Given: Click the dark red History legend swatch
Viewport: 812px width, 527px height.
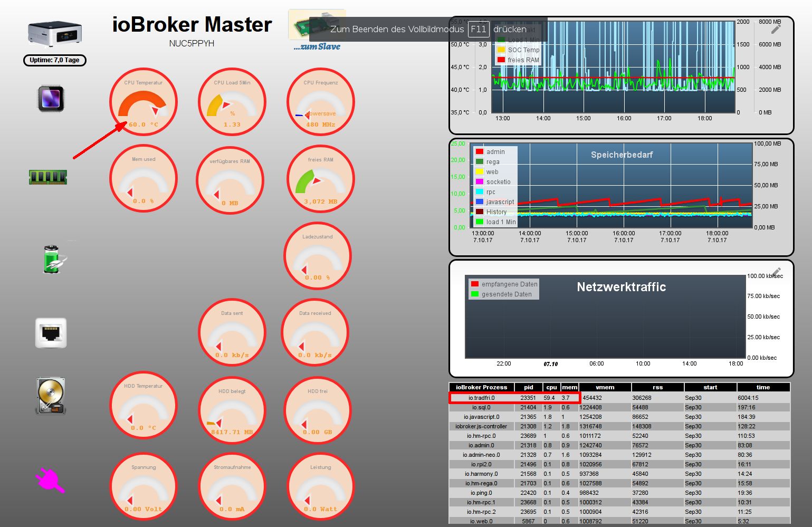Looking at the screenshot, I should point(480,212).
